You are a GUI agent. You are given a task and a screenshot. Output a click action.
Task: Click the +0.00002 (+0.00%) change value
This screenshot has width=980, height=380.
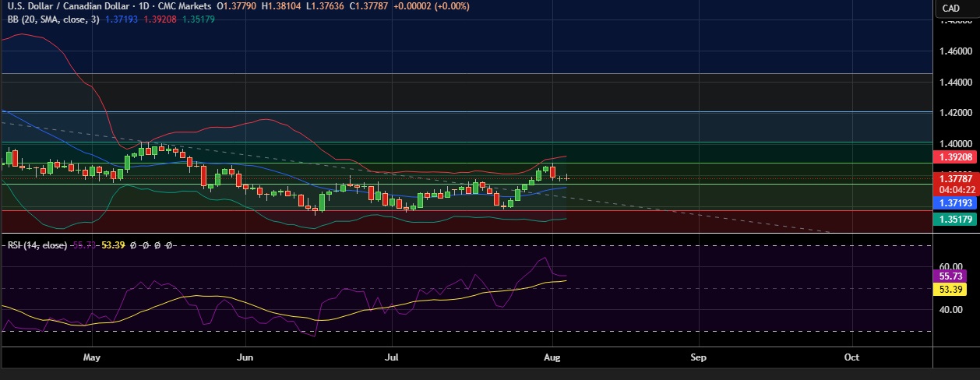(x=431, y=7)
